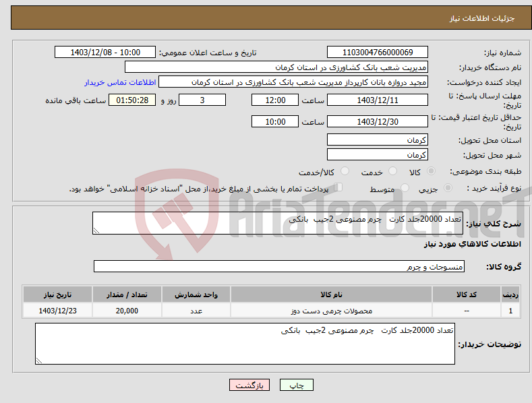532x403 pixels.
Task: Select the متوسط purchase type radio
Action: (405, 187)
